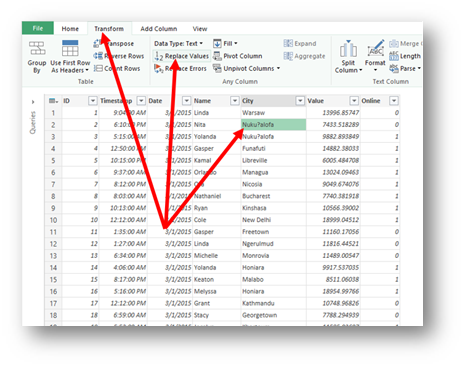
Task: Switch to the Add Column tab
Action: 159,29
